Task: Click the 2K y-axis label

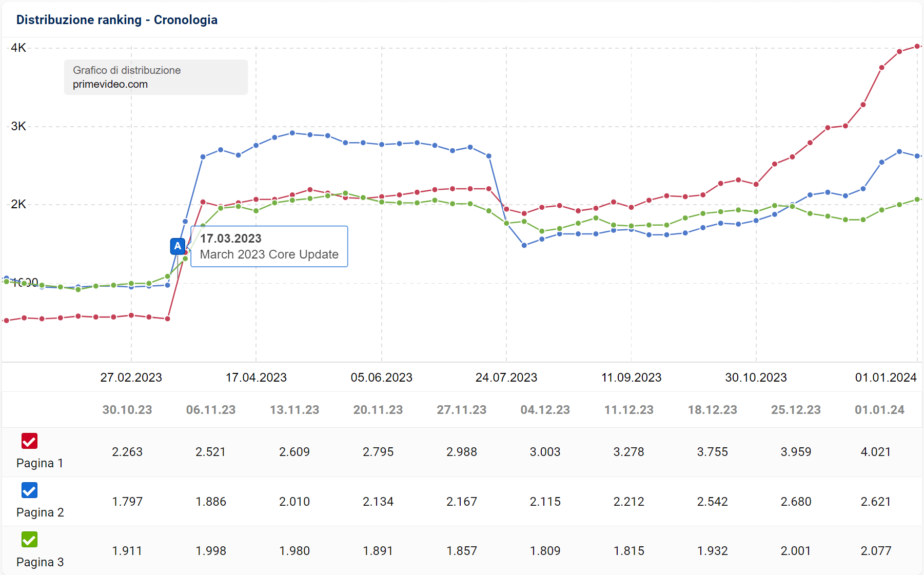Action: tap(18, 204)
